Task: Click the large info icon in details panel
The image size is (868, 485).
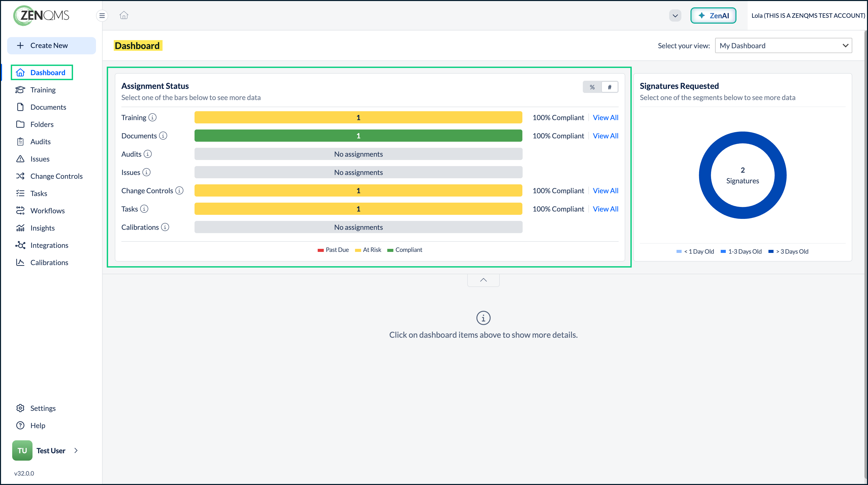Action: (483, 318)
